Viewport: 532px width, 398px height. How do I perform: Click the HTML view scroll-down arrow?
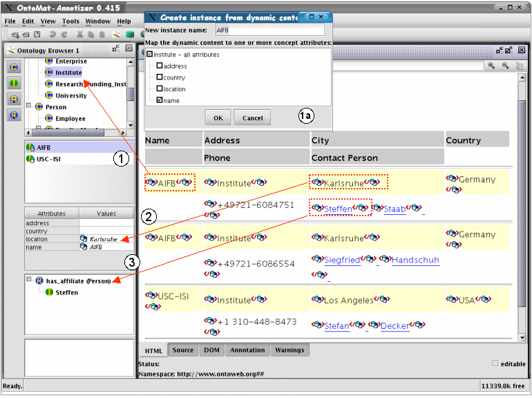(522, 337)
